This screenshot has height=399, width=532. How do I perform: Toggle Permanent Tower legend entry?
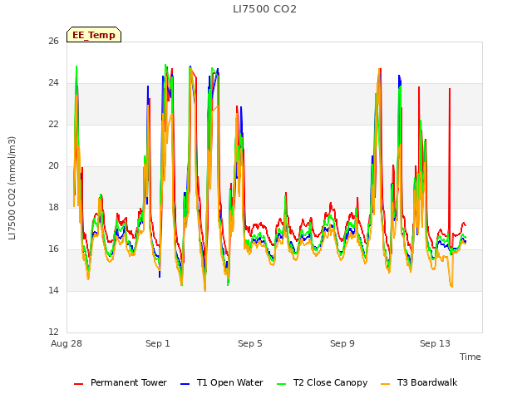click(120, 382)
